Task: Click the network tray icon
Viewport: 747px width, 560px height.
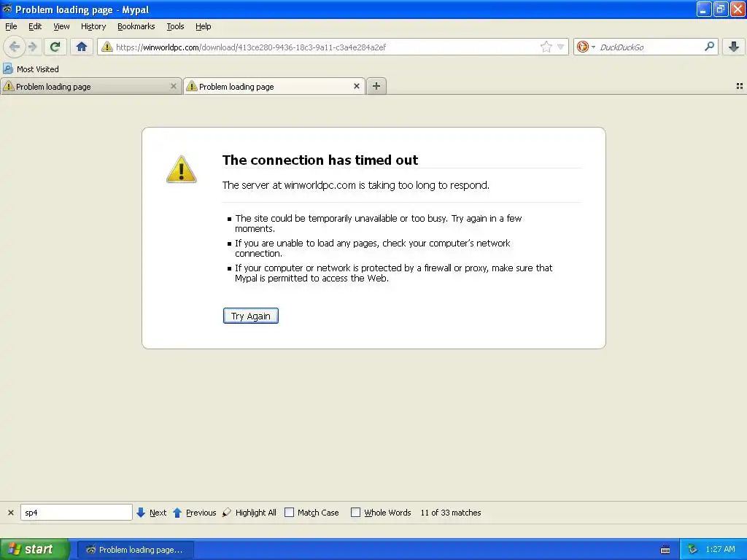Action: click(x=692, y=549)
